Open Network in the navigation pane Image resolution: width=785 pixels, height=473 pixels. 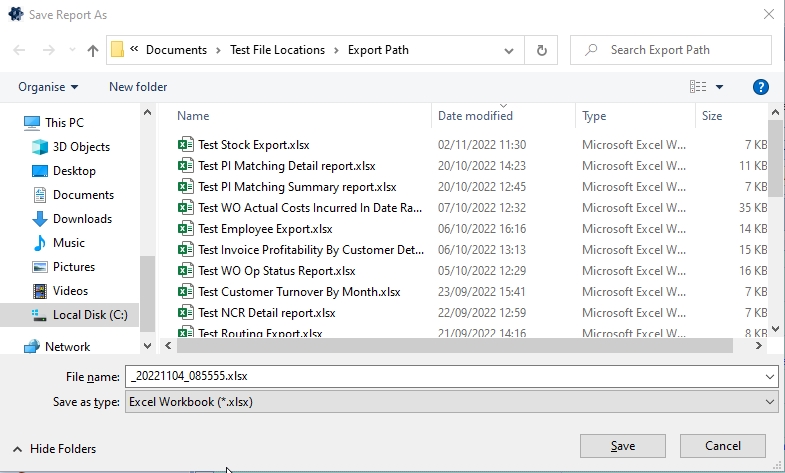[67, 347]
